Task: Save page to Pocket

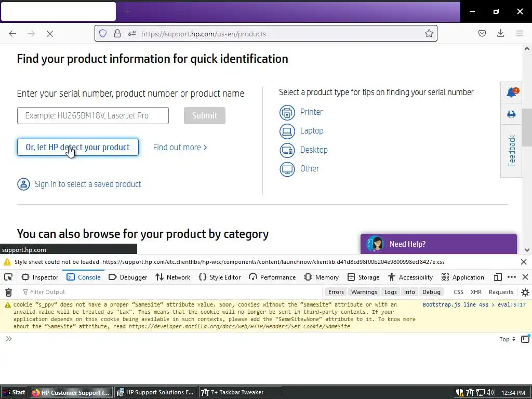Action: coord(482,33)
